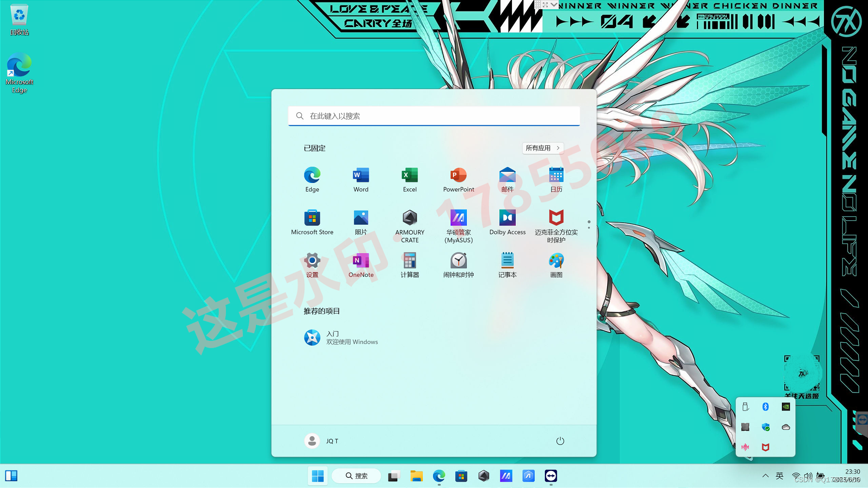Open pink audio waveform tray icon
The width and height of the screenshot is (868, 488).
click(746, 447)
